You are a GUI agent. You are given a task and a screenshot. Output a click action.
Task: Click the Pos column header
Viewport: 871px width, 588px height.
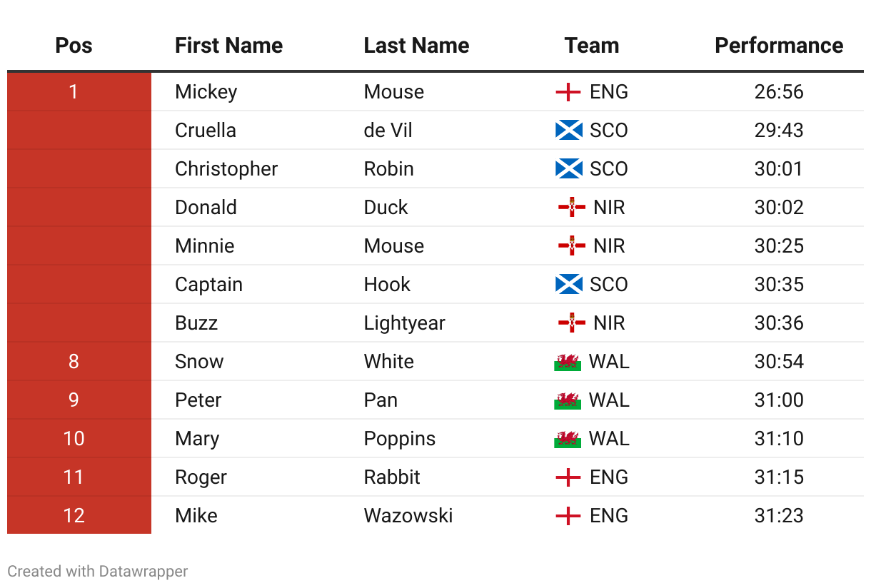click(74, 46)
